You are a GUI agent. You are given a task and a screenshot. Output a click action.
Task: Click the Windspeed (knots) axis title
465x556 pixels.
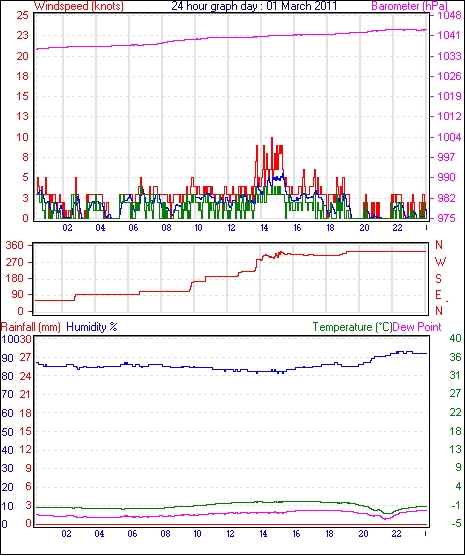click(79, 6)
